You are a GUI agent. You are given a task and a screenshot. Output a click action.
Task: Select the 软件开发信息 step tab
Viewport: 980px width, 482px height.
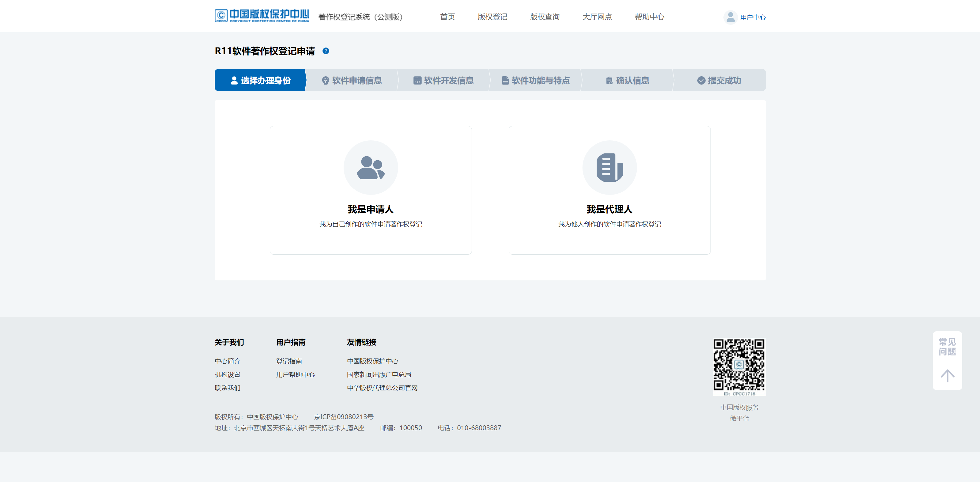coord(443,80)
